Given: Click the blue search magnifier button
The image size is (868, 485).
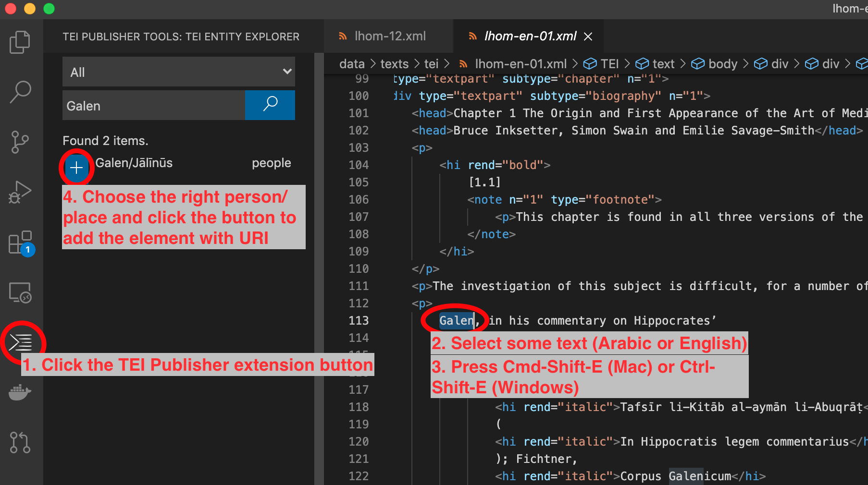Looking at the screenshot, I should tap(270, 105).
